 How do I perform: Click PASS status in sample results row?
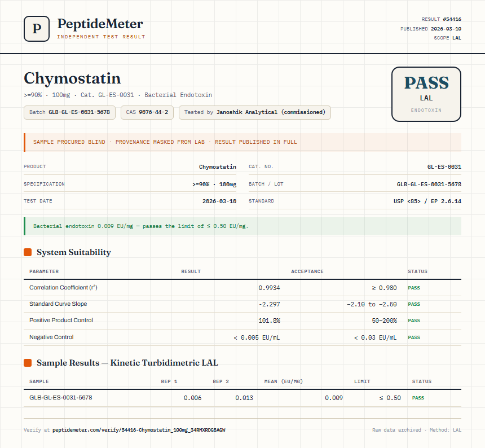(x=418, y=398)
